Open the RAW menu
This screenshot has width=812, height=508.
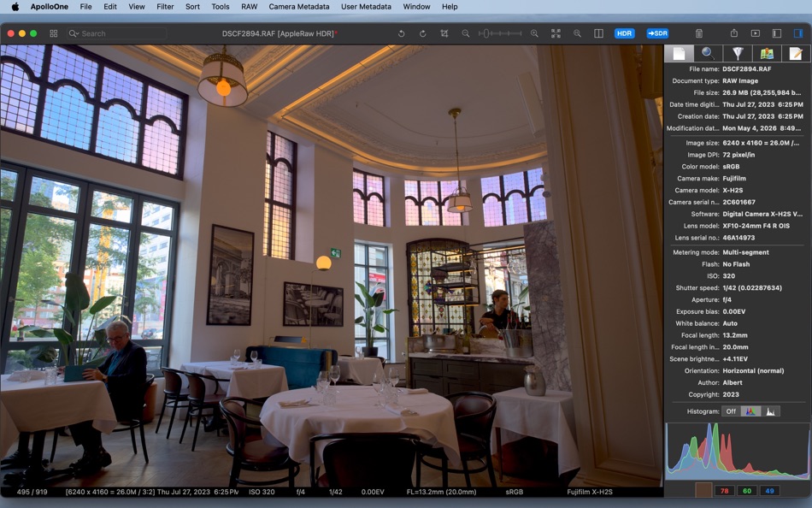249,7
